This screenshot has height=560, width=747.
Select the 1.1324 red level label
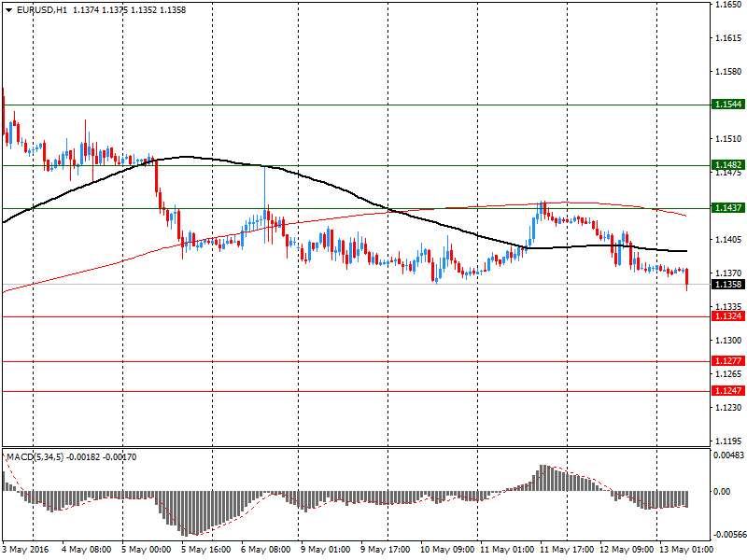(728, 316)
